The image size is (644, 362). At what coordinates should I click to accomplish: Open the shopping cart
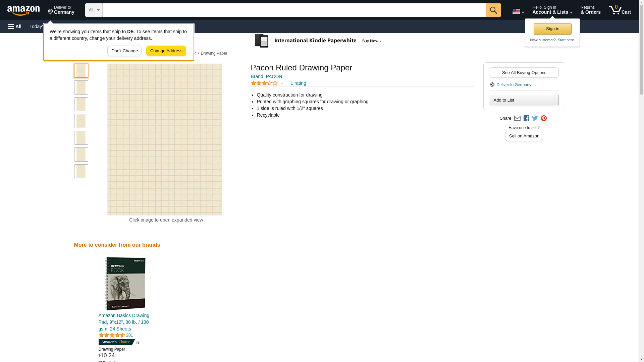(x=620, y=10)
